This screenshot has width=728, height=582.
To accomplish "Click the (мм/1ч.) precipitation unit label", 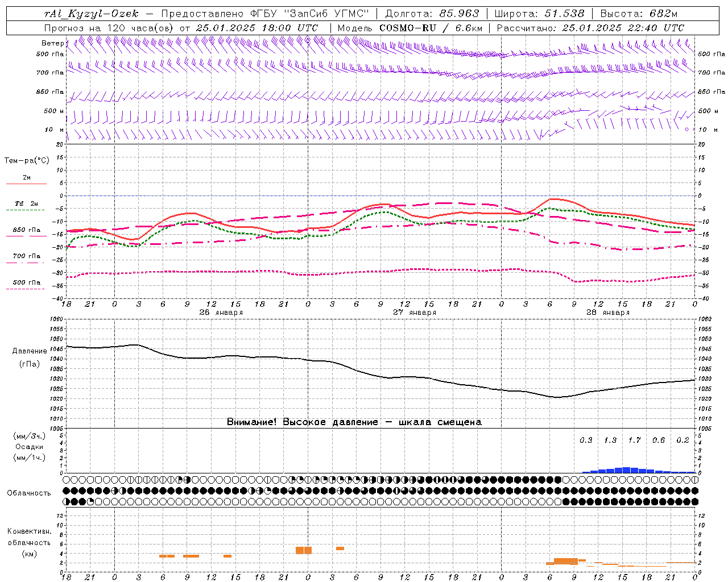I will [x=29, y=458].
